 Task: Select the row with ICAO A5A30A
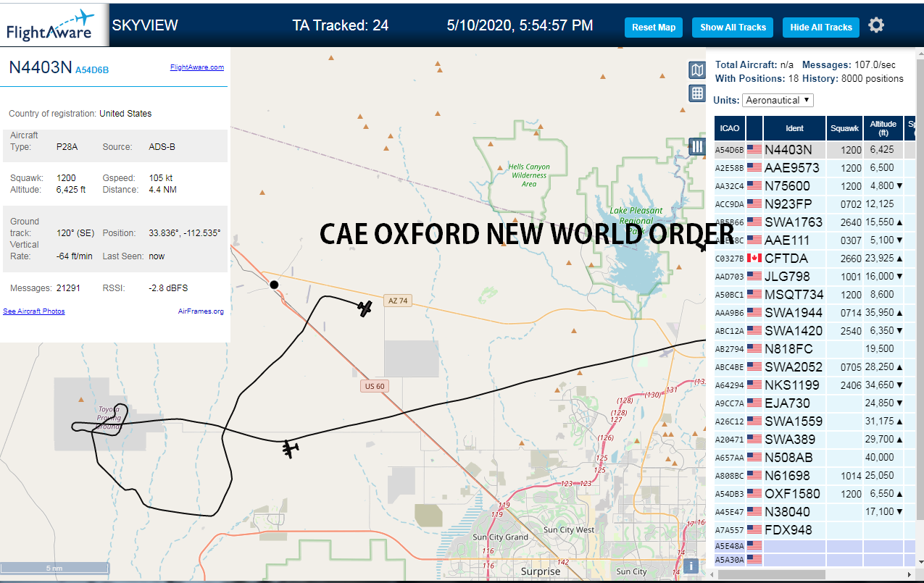814,560
